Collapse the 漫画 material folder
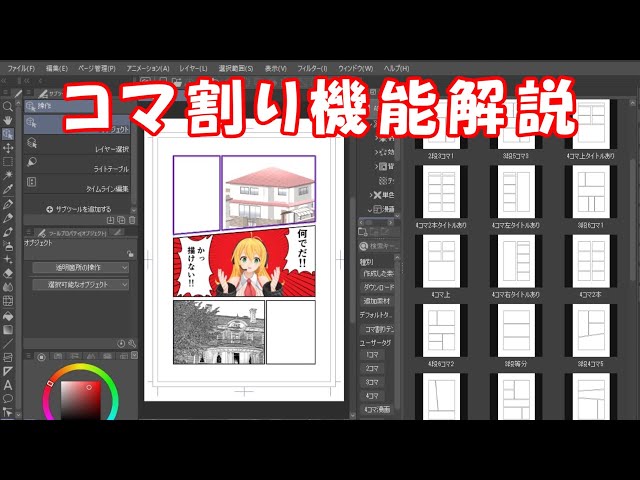640x480 pixels. coord(370,209)
